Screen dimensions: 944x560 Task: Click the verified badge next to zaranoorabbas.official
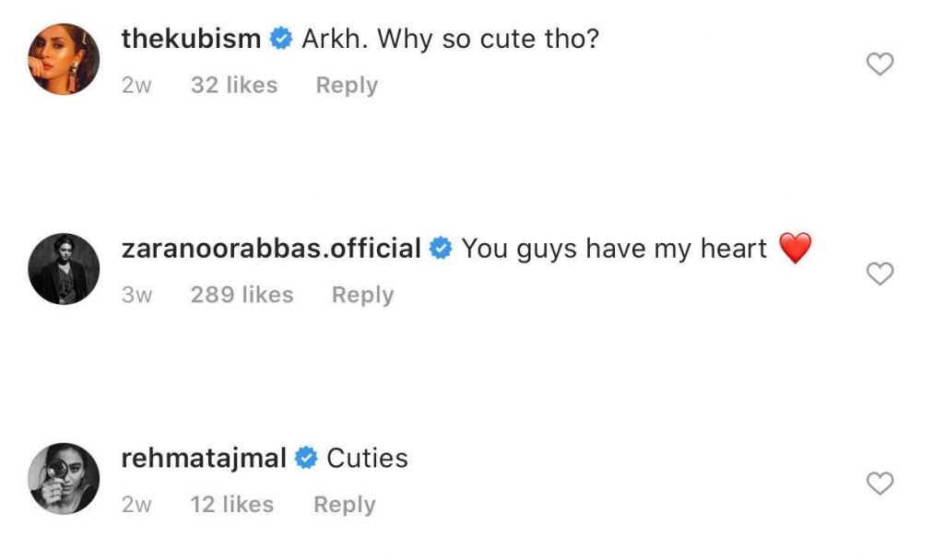(441, 249)
